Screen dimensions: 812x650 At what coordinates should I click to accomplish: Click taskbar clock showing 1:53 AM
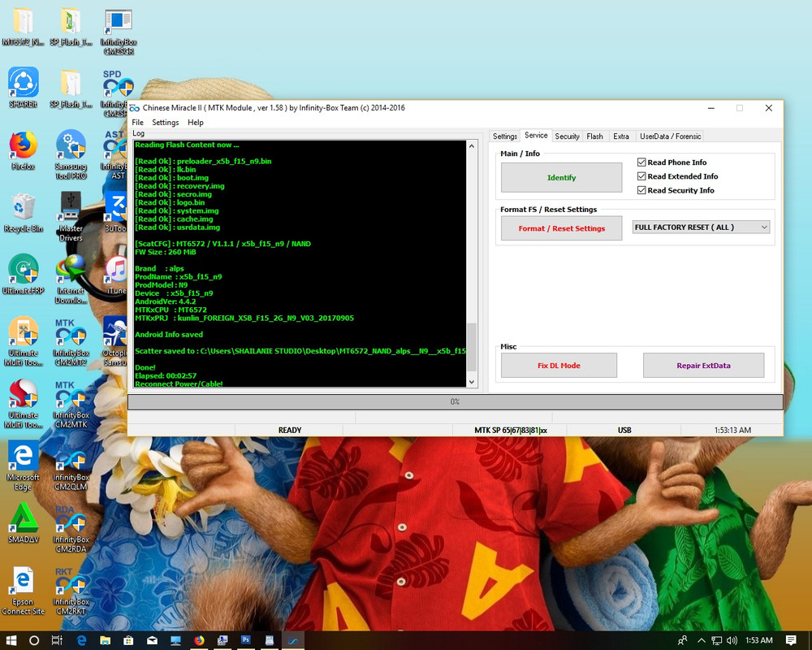pyautogui.click(x=758, y=640)
